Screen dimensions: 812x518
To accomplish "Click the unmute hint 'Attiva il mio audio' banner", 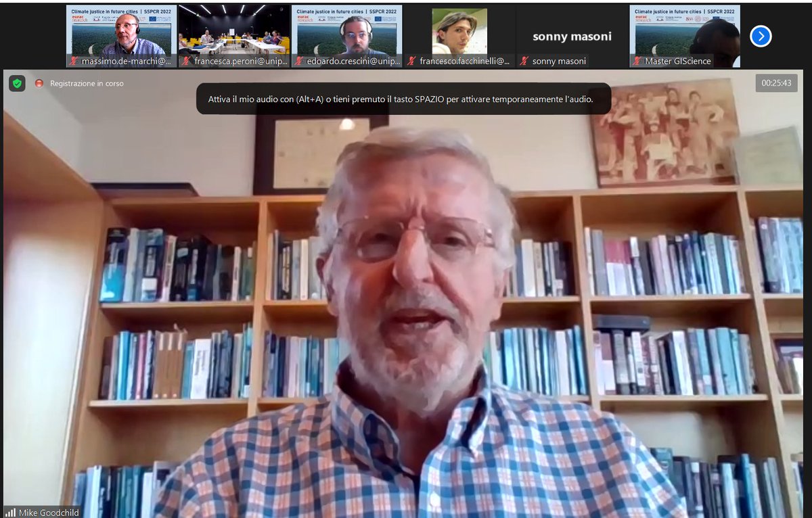I will click(x=404, y=99).
